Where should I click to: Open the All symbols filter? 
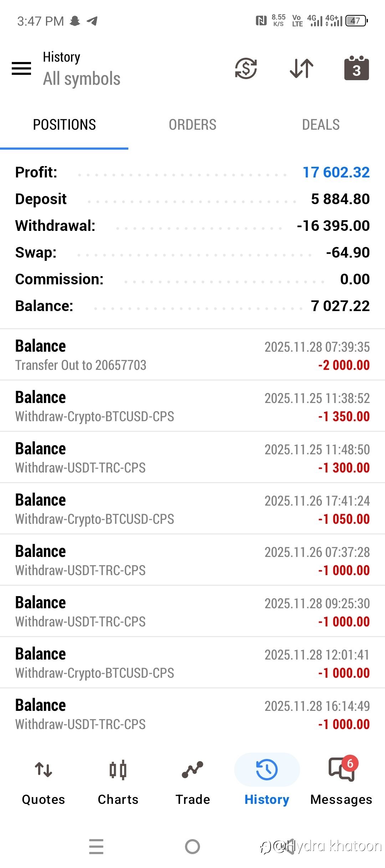(x=82, y=79)
